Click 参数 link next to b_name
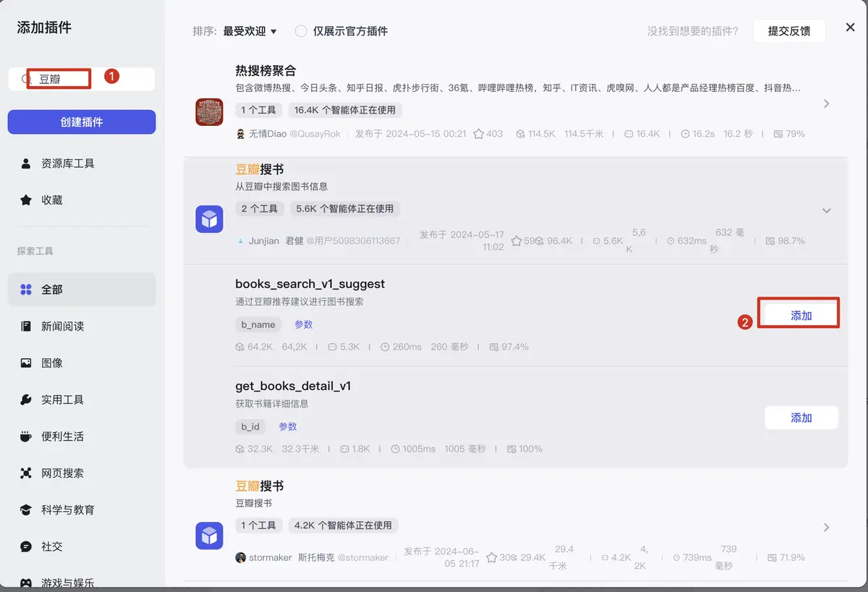 click(304, 324)
